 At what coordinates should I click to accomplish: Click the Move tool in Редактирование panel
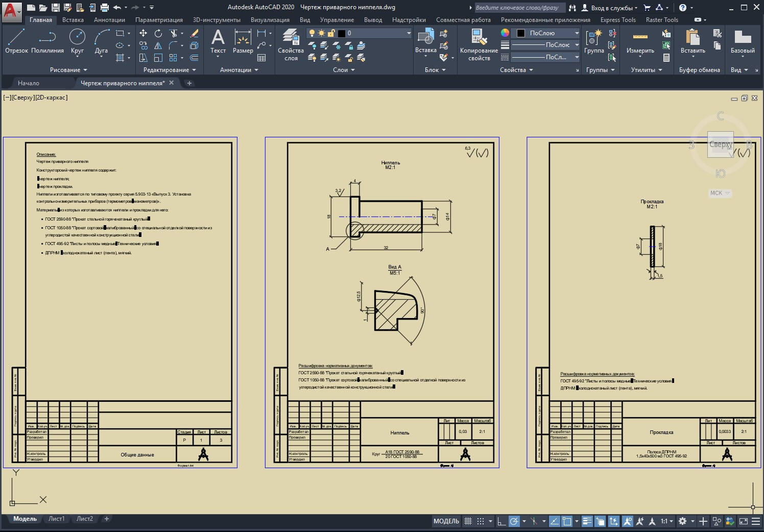point(144,33)
